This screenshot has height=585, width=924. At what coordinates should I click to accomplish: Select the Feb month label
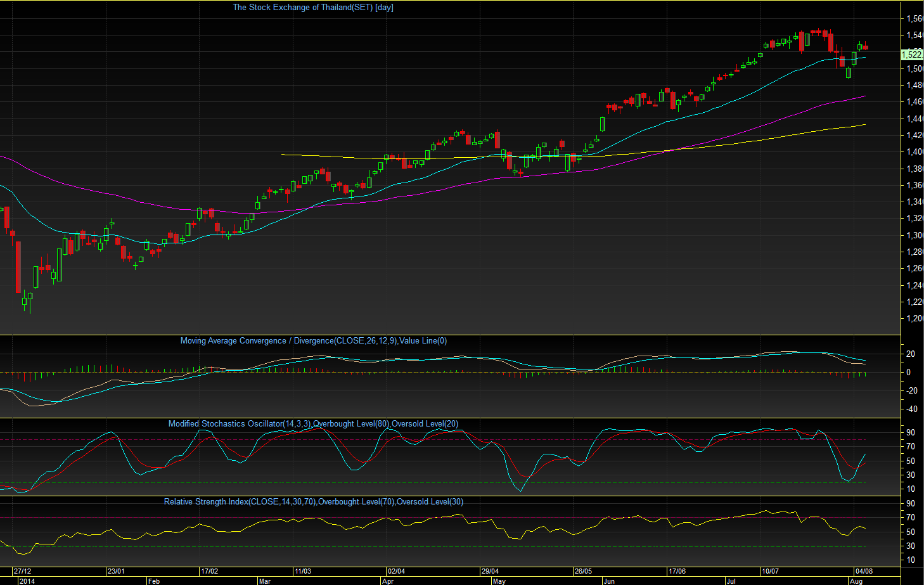point(153,581)
